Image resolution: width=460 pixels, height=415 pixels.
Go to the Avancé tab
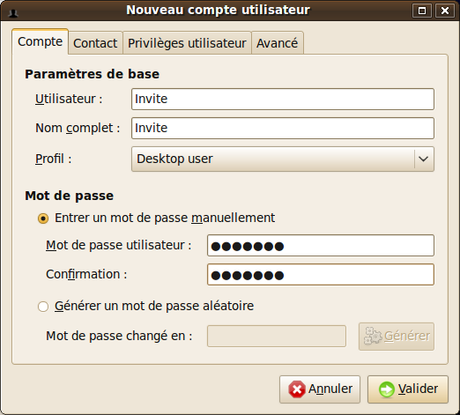pos(277,43)
